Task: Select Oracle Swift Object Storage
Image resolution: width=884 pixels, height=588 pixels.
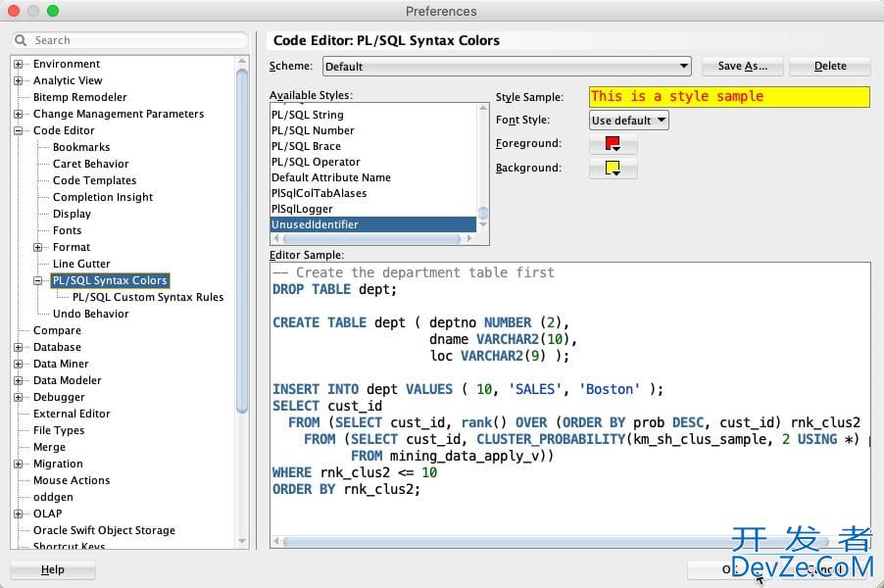Action: point(104,530)
